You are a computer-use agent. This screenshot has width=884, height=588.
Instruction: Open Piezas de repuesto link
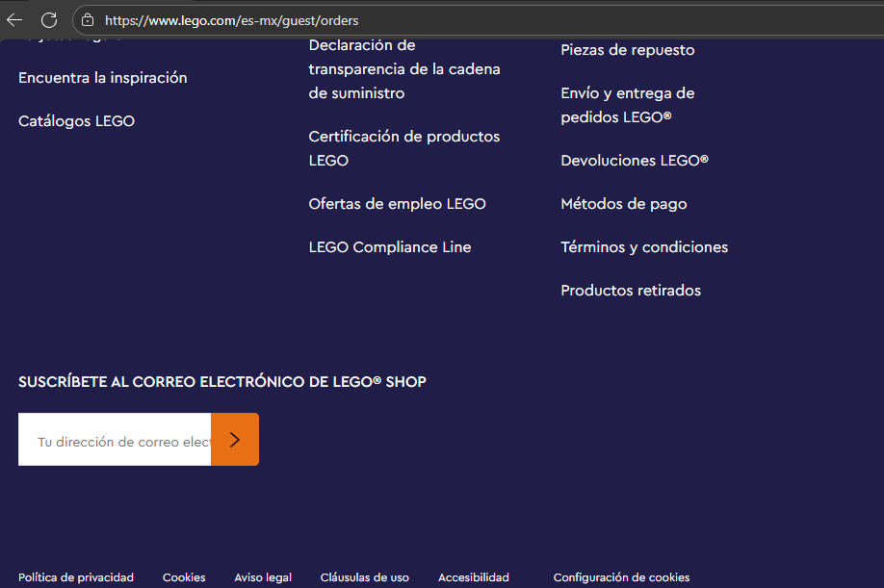pyautogui.click(x=628, y=50)
